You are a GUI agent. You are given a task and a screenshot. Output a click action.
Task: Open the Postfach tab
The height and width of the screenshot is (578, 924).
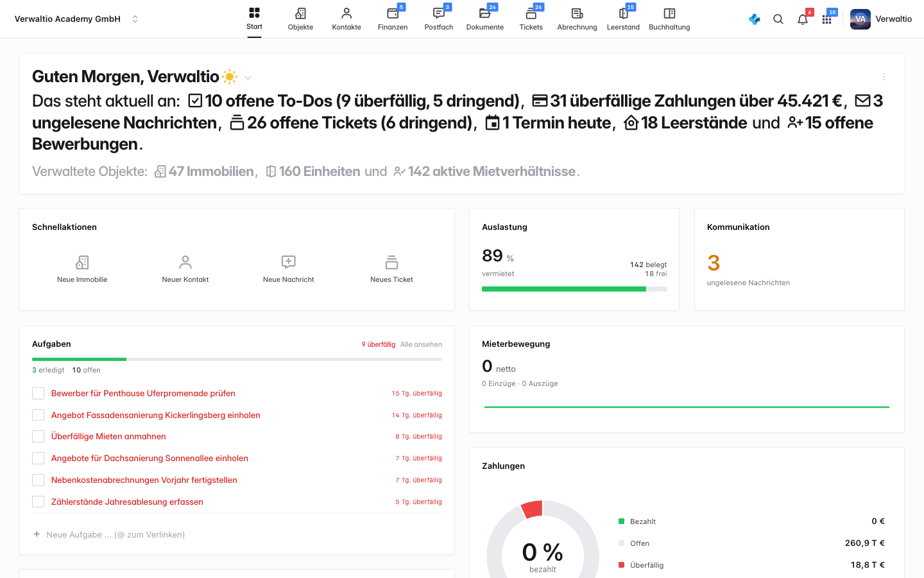point(439,19)
